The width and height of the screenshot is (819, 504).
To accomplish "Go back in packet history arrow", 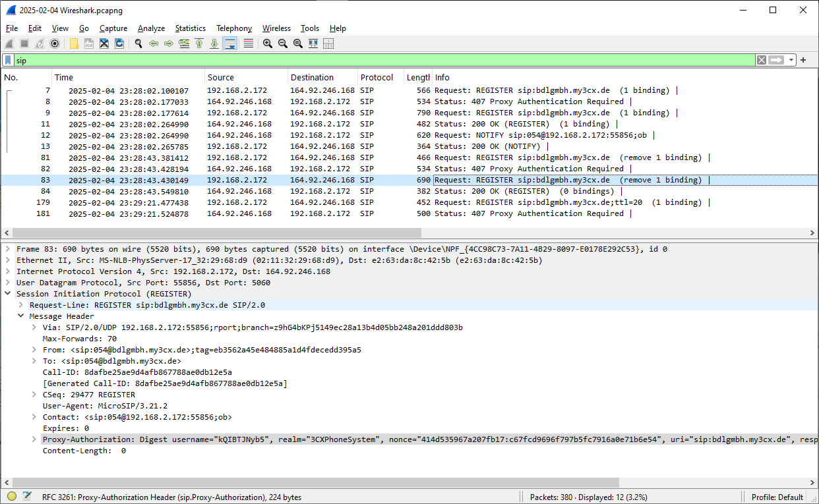I will point(154,43).
